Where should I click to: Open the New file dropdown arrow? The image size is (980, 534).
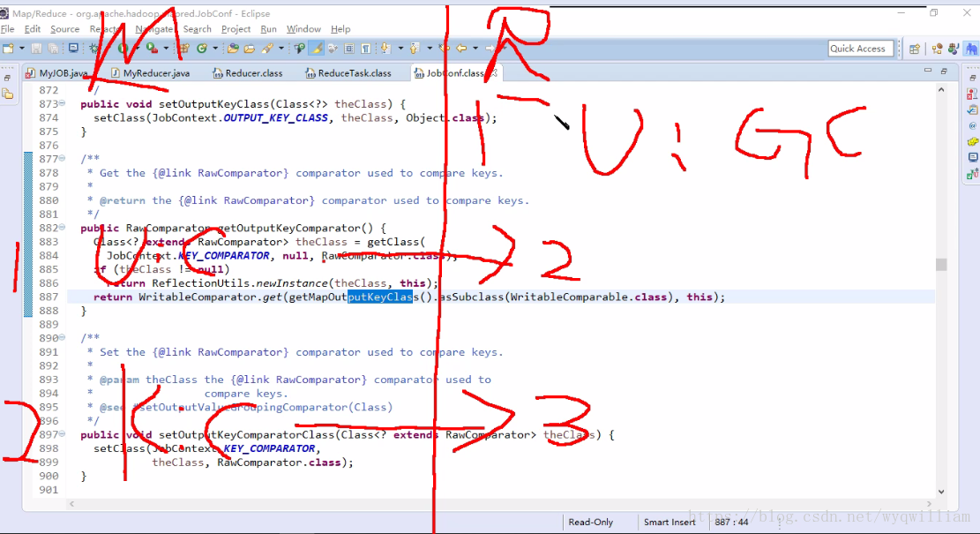(22, 49)
